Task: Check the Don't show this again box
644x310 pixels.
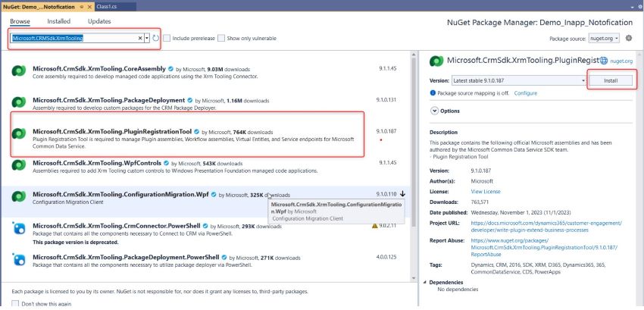Action: click(15, 304)
